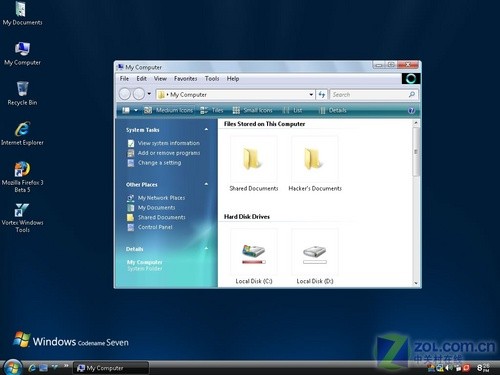Collapse the Details panel
Viewport: 500px width, 375px height.
coord(206,248)
